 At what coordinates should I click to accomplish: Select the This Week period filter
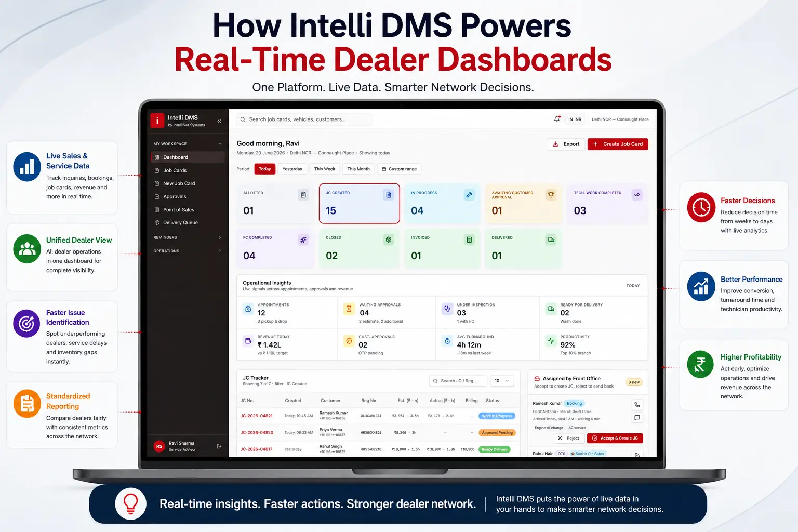point(325,169)
